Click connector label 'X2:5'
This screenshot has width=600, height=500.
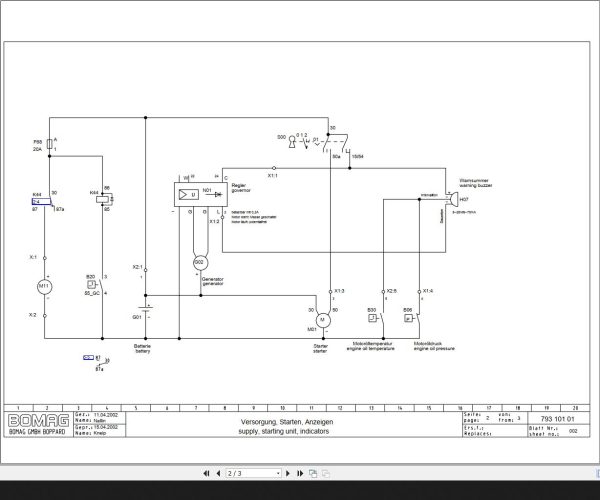coord(392,291)
